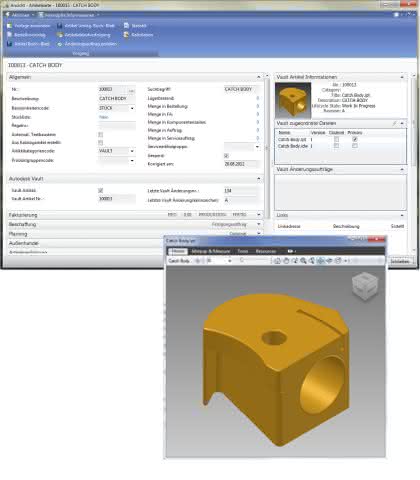Toggle the Vault Artikel checkbox
This screenshot has height=480, width=420.
(x=101, y=190)
